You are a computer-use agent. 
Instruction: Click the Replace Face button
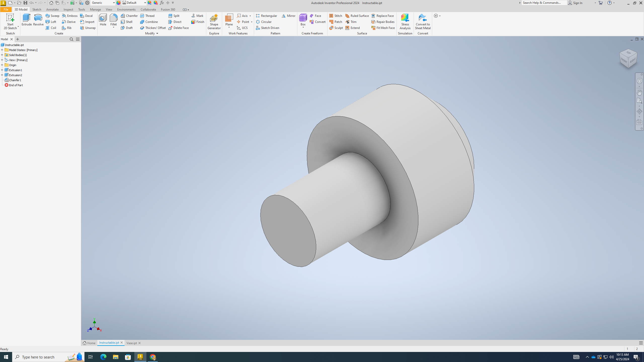point(382,16)
